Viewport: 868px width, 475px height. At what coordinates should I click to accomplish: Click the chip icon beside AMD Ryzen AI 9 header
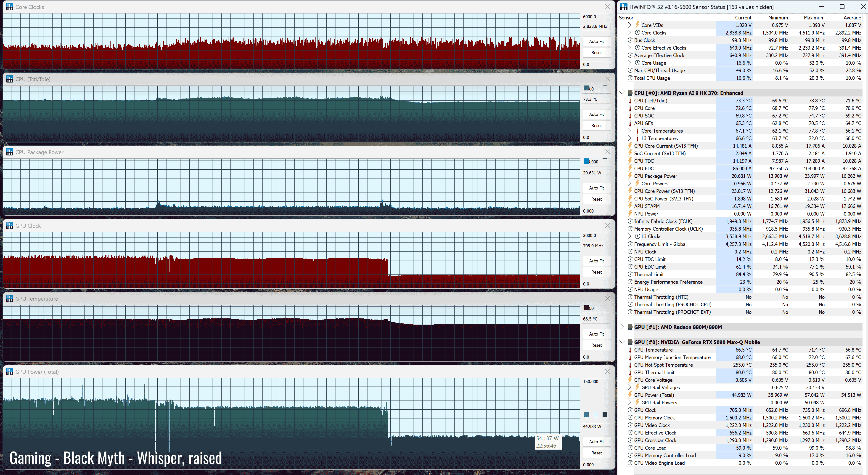coord(630,93)
